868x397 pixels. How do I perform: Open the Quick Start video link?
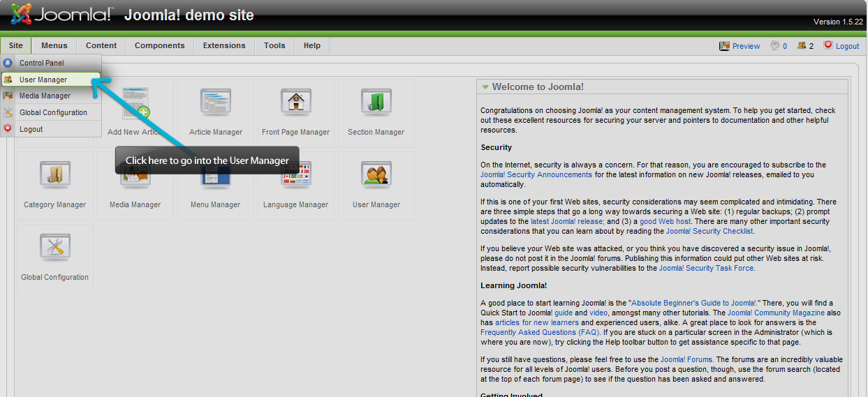(x=598, y=313)
